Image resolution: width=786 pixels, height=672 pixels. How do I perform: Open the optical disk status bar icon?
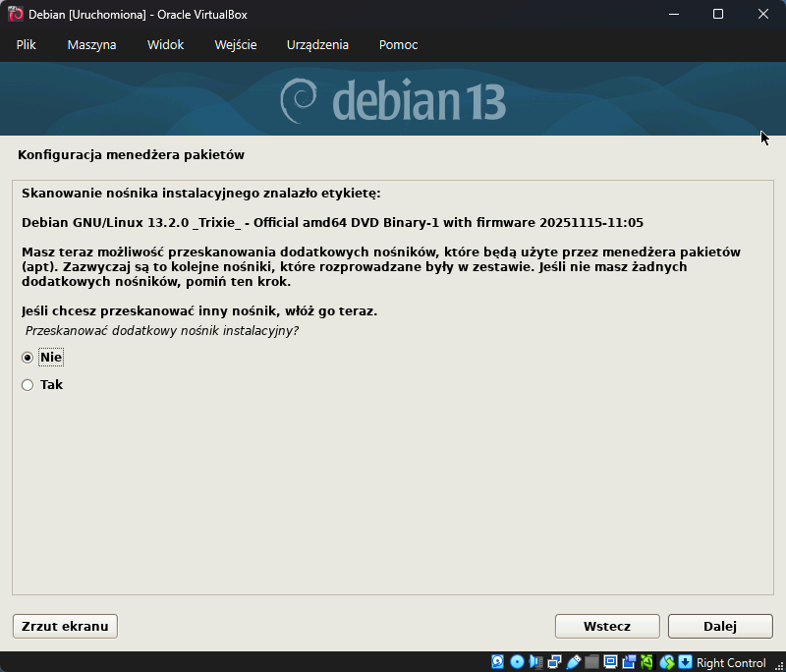pyautogui.click(x=517, y=662)
